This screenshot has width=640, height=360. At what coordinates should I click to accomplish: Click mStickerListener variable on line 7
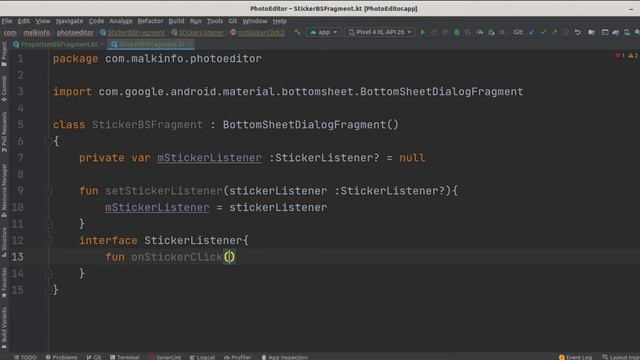click(209, 158)
